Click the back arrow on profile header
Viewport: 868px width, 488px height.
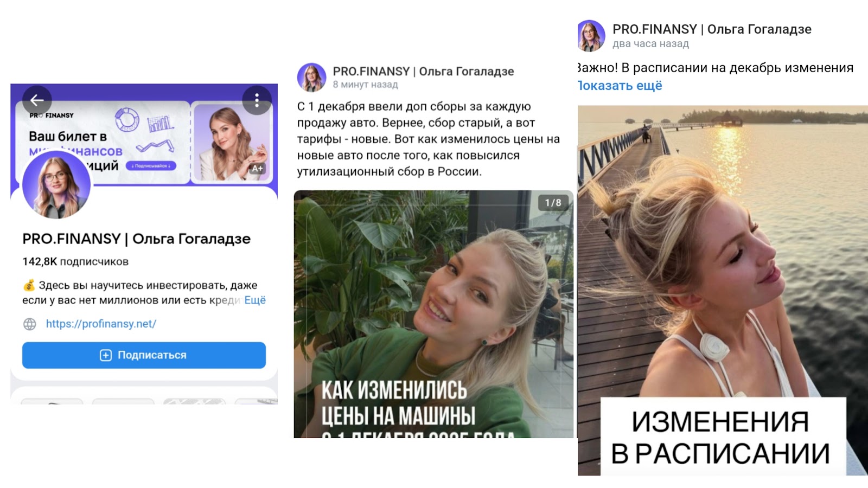pos(37,100)
